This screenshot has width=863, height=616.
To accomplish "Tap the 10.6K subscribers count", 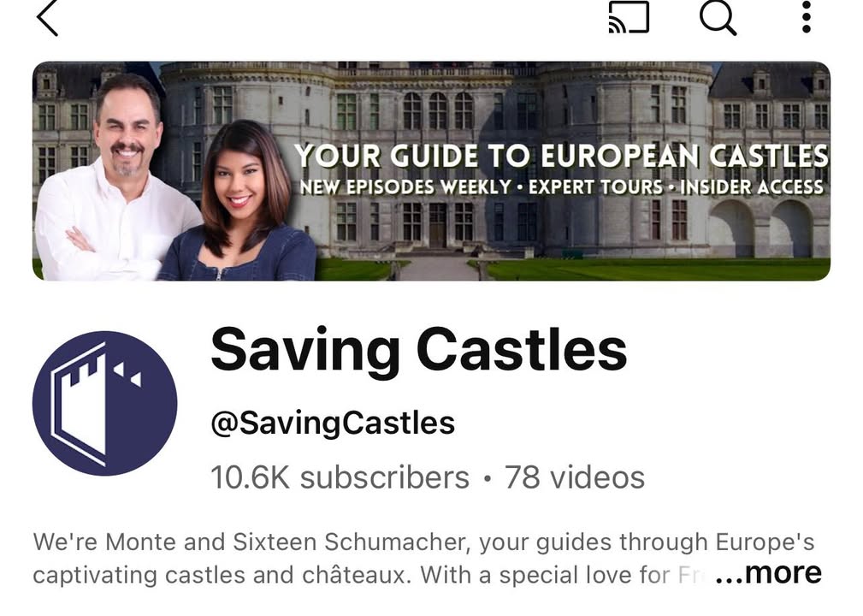I will (x=340, y=477).
